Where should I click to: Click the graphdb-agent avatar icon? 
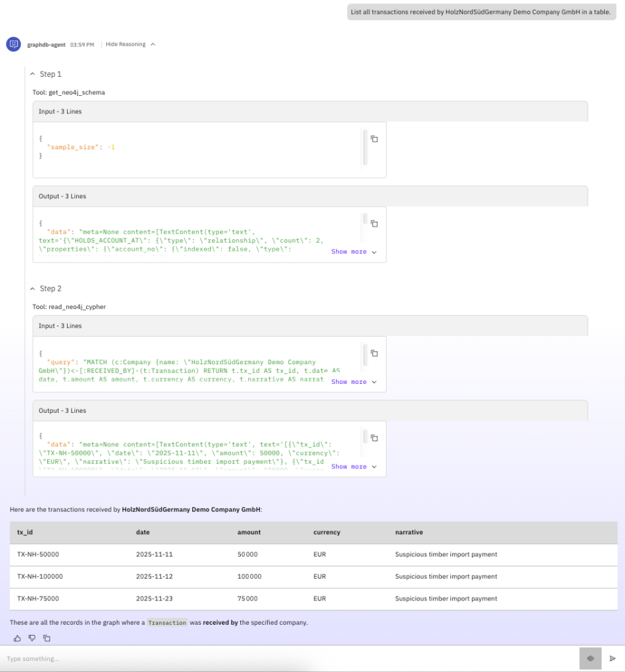pyautogui.click(x=13, y=44)
